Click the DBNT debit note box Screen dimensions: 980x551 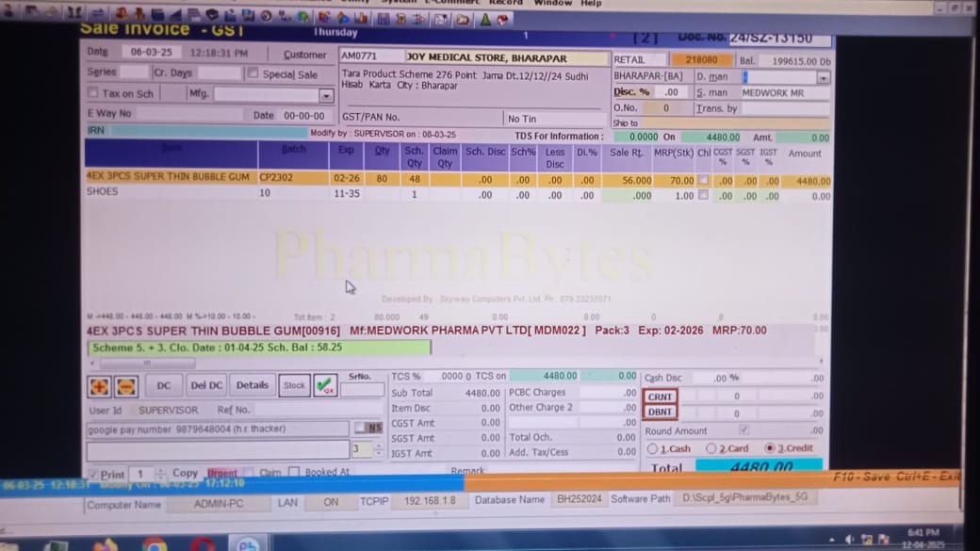661,412
